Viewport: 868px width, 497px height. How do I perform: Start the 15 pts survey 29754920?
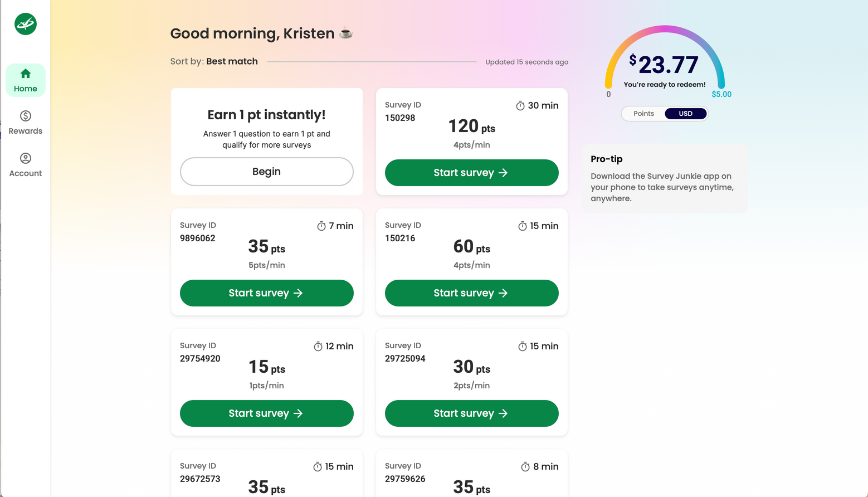[266, 413]
